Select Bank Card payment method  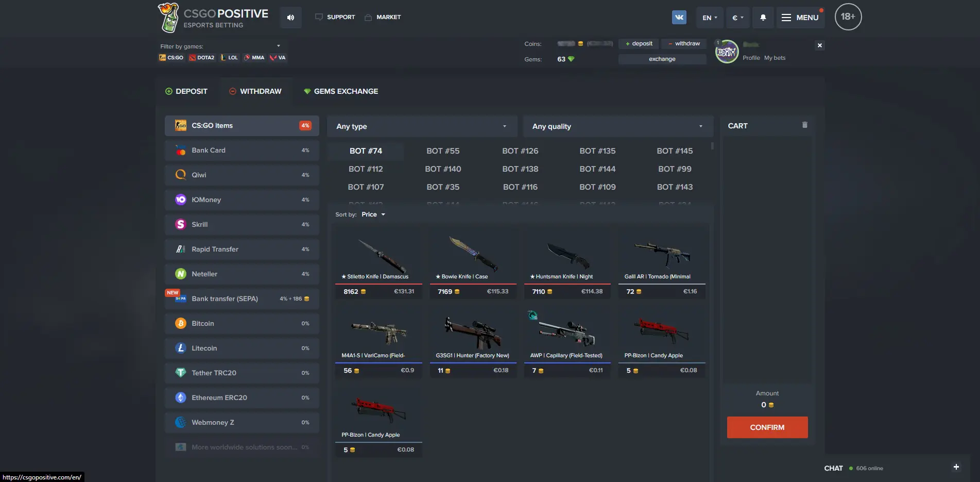[x=242, y=151]
